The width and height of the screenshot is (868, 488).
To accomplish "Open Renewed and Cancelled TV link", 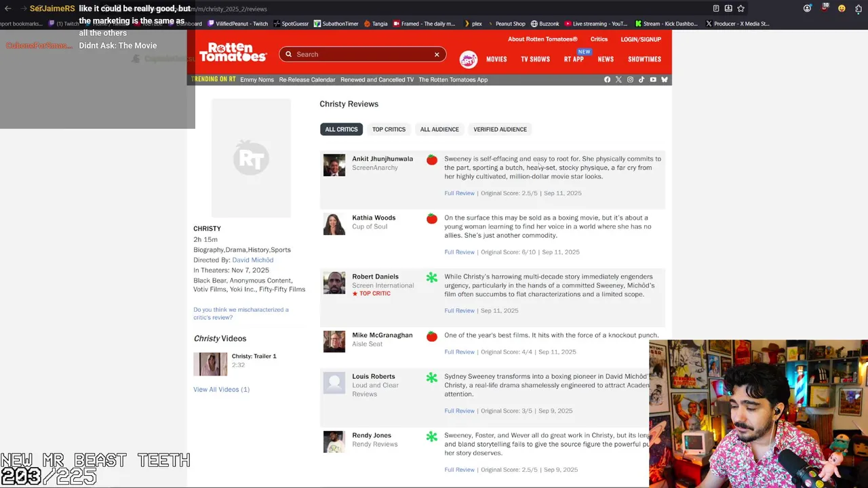I will click(377, 80).
